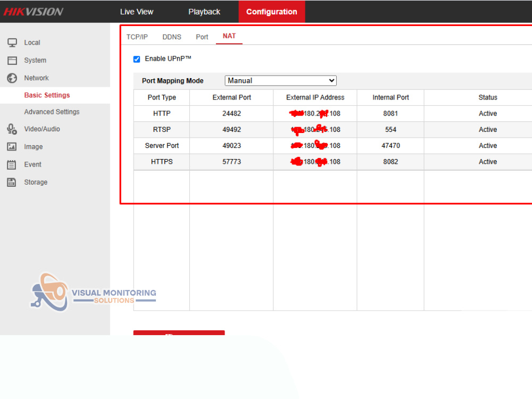This screenshot has height=399, width=532.
Task: Select the RTSP port type cell
Action: click(162, 130)
